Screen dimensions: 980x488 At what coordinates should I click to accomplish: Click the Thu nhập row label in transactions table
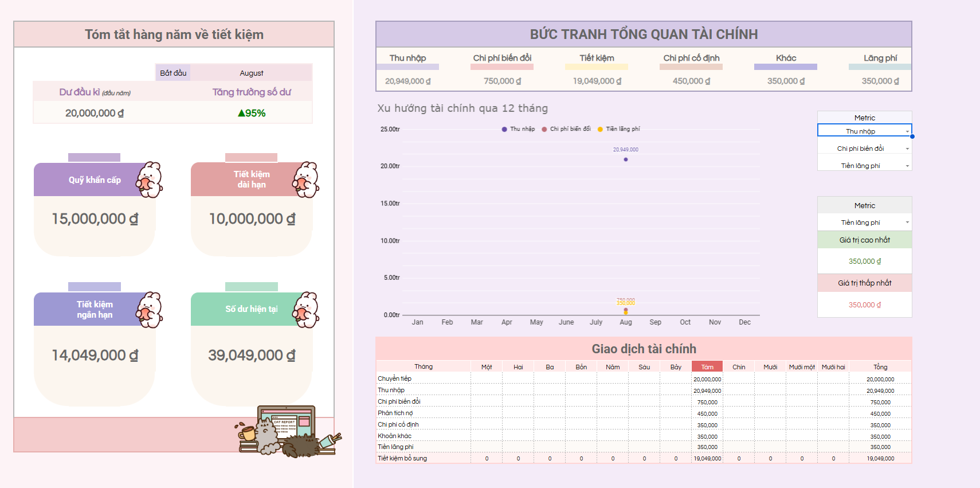(391, 390)
